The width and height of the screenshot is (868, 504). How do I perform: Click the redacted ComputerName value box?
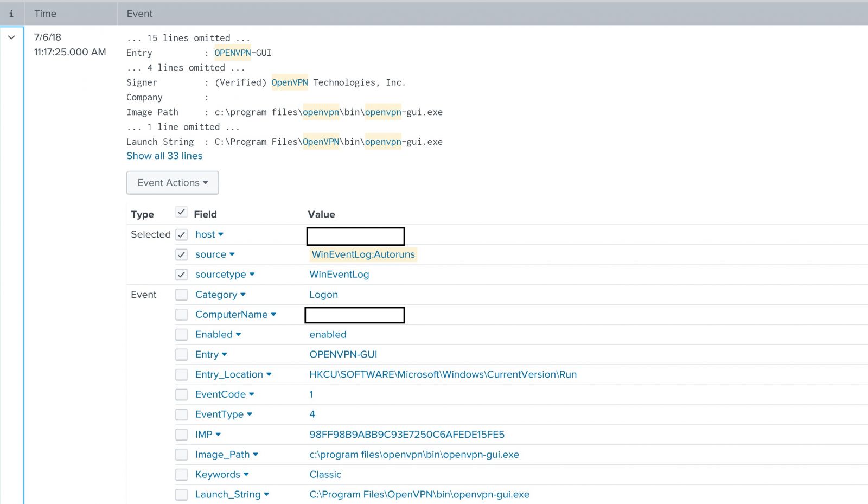pos(355,315)
